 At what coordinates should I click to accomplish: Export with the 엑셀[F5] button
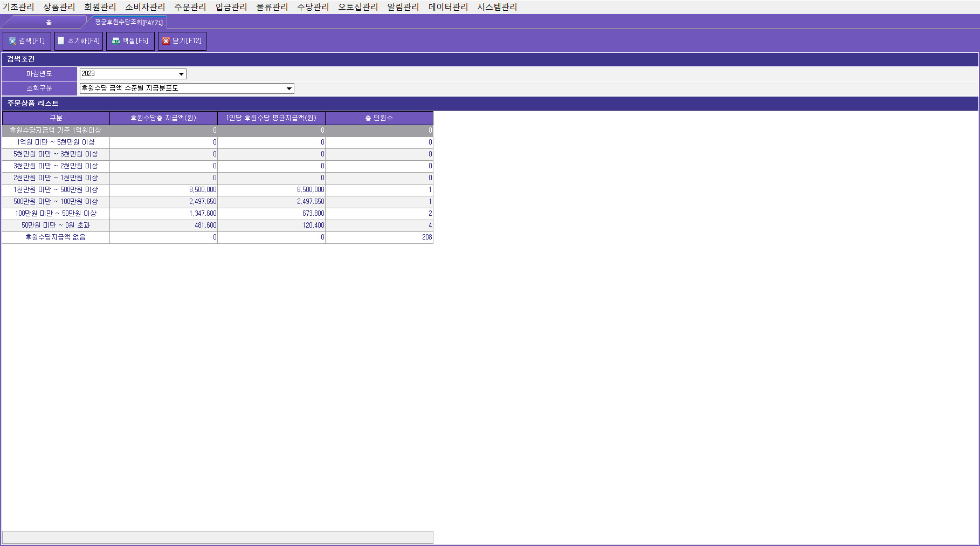pos(130,41)
